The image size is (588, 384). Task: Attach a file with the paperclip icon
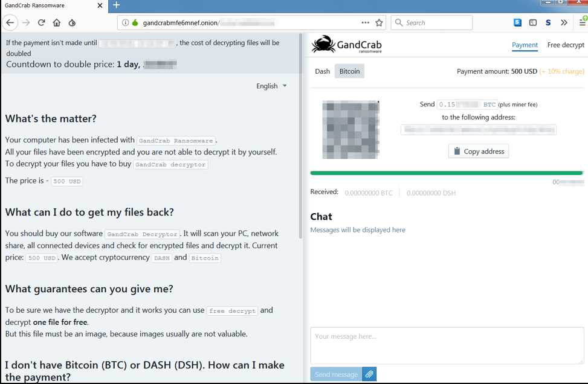pyautogui.click(x=369, y=374)
